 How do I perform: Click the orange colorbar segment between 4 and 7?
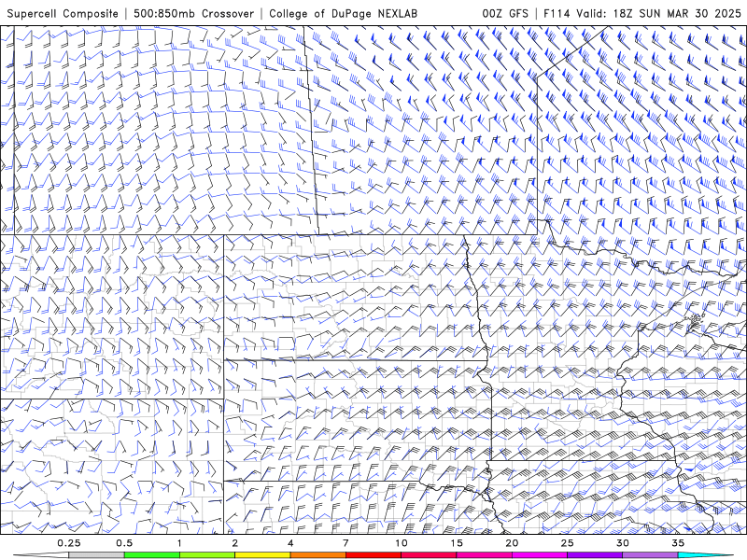click(x=318, y=555)
